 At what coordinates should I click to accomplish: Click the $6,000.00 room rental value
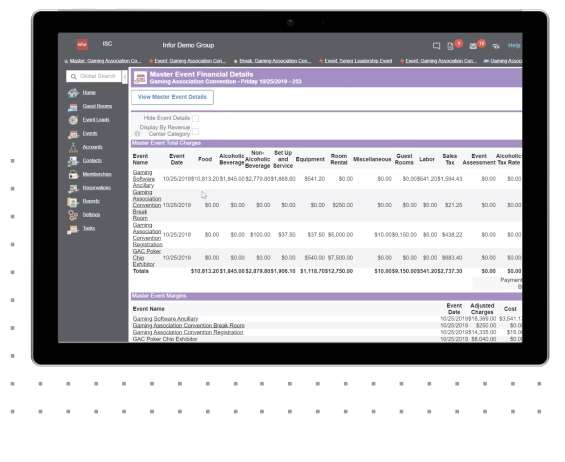pos(340,235)
